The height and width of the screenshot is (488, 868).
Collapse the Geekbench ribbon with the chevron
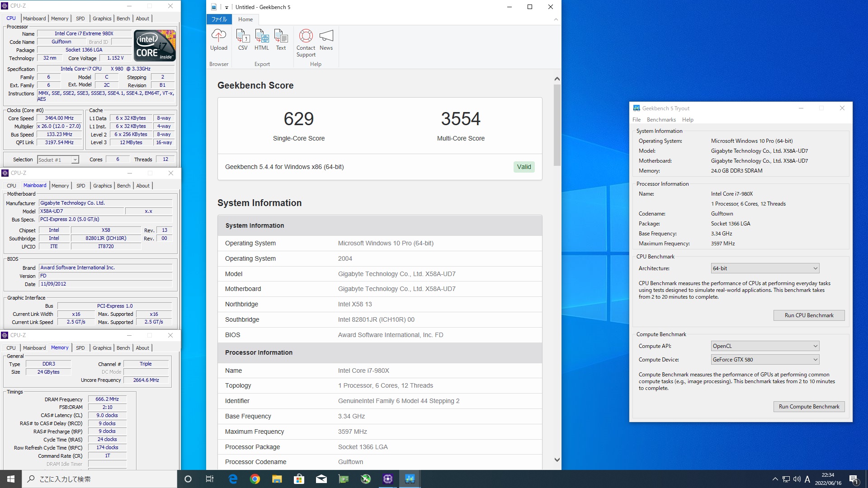(556, 19)
